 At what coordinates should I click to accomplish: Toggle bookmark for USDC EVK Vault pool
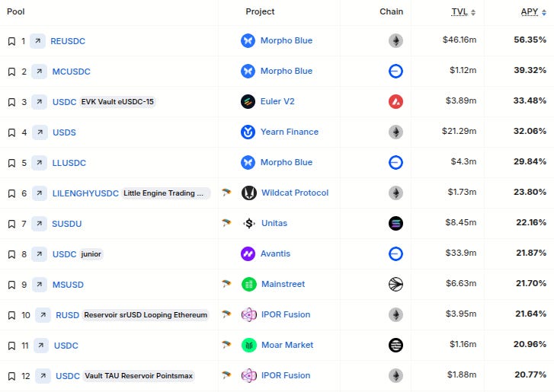tap(11, 102)
